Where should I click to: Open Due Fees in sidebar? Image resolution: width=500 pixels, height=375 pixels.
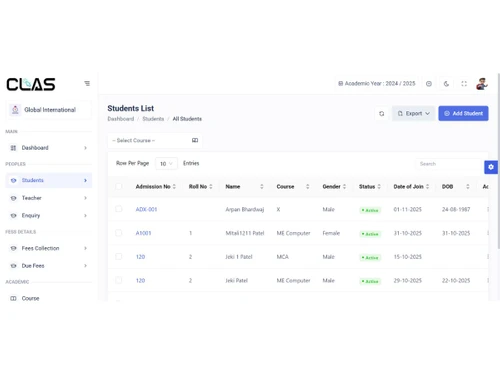49,266
